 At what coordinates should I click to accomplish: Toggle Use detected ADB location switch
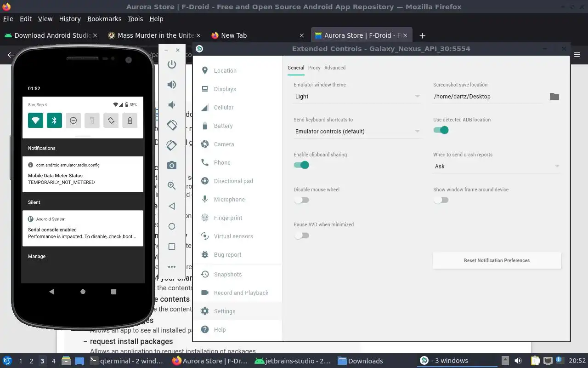(x=441, y=130)
